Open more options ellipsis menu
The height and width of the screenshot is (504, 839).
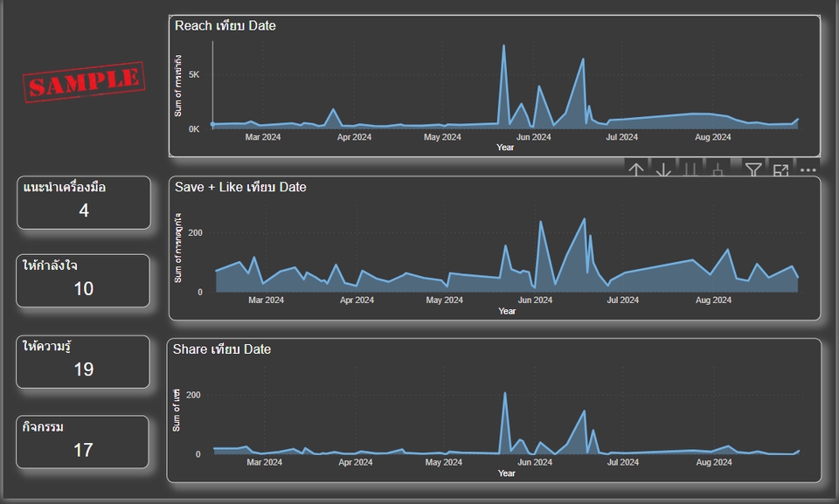click(x=808, y=170)
